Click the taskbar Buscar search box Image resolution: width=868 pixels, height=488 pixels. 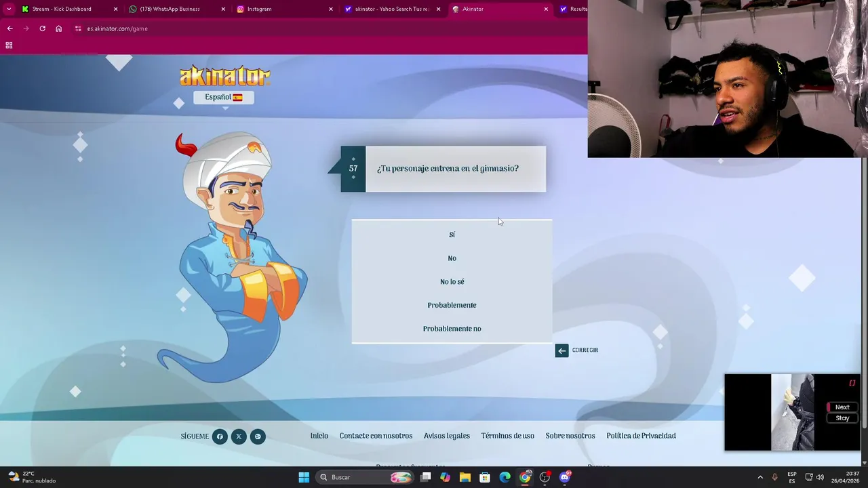point(366,477)
